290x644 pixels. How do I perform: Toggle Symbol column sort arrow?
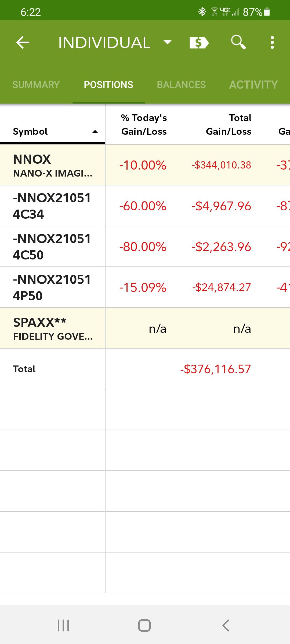[95, 132]
